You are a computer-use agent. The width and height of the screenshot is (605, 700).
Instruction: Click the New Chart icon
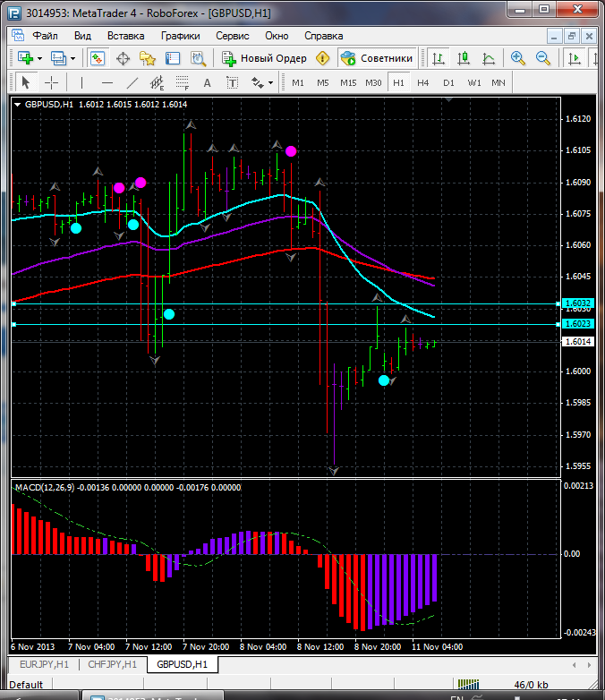[x=24, y=58]
